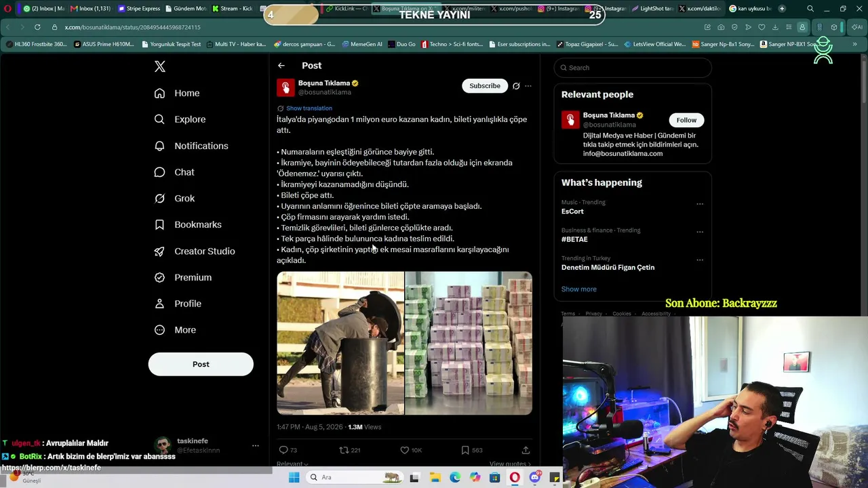Switch to the LightShot tab

point(652,9)
